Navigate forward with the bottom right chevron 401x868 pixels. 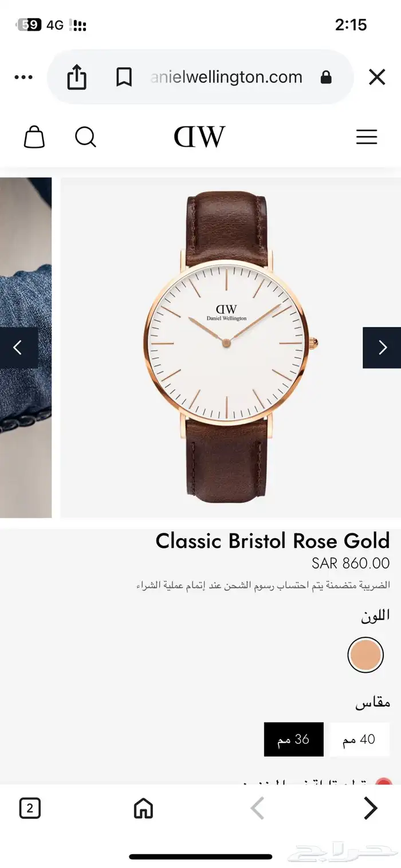click(x=371, y=808)
